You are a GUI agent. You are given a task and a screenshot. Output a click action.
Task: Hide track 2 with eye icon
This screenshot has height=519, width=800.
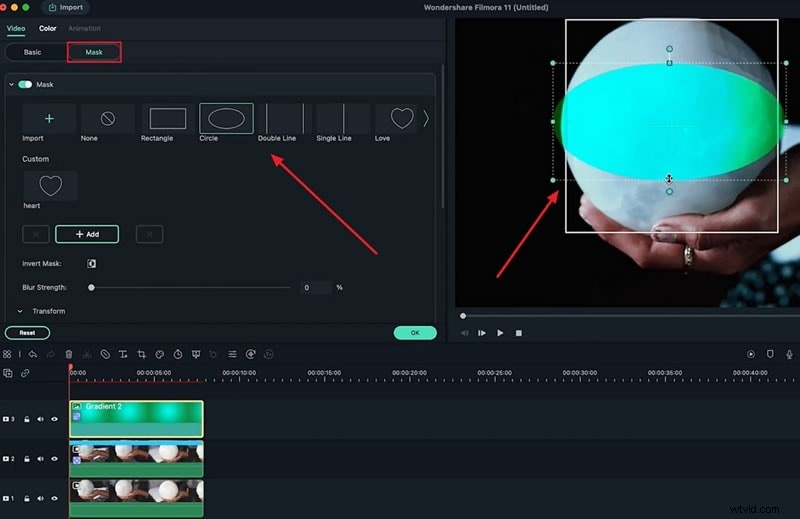[55, 459]
